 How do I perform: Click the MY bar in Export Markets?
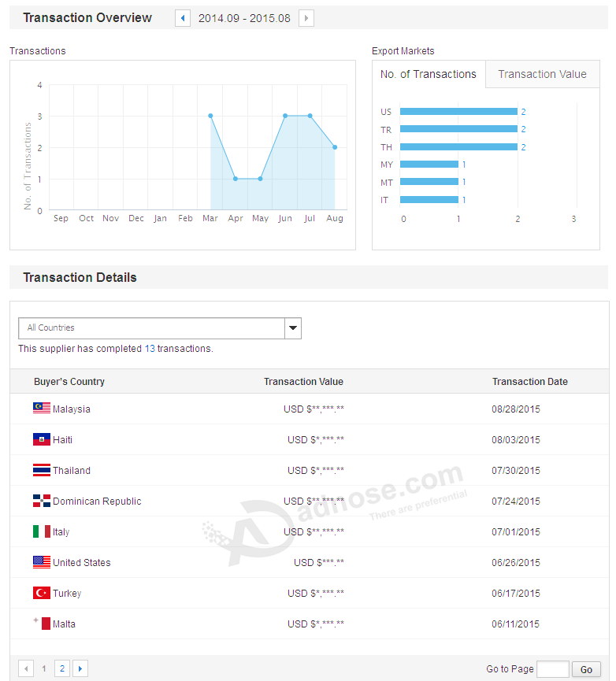pyautogui.click(x=429, y=165)
